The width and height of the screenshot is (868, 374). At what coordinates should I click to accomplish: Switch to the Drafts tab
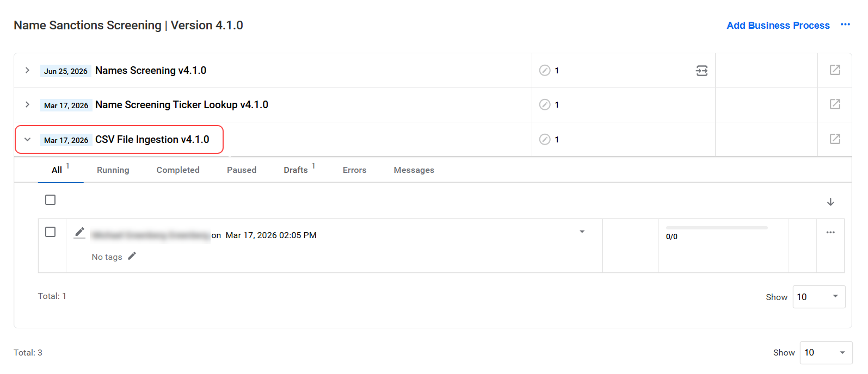click(x=296, y=170)
